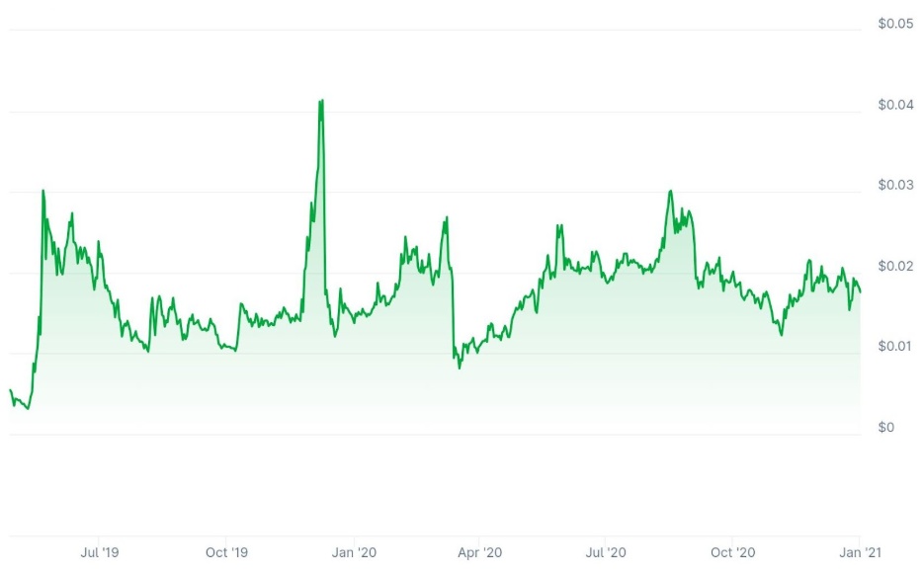Click the highest price peak above $0.04
The height and width of the screenshot is (574, 924).
pos(322,101)
